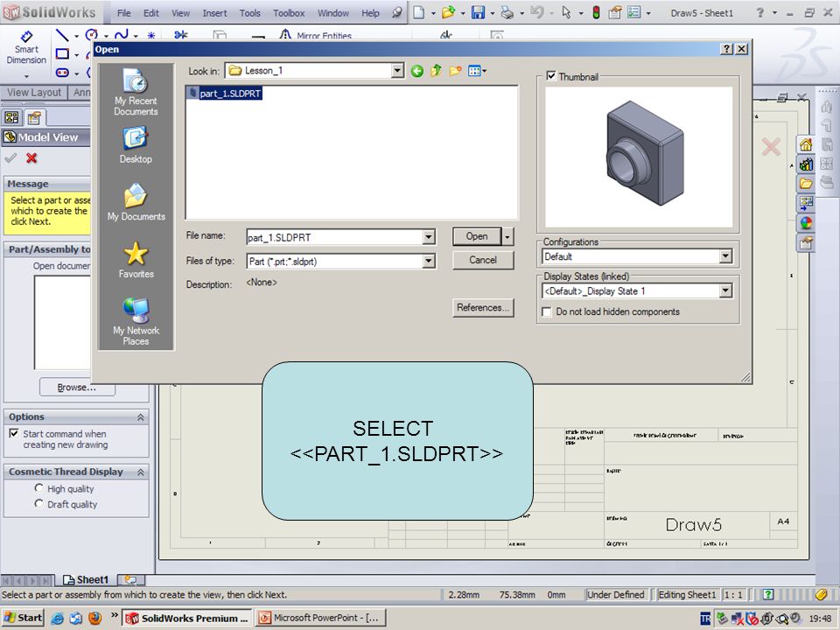Select High quality thread display
The height and width of the screenshot is (630, 840).
[38, 488]
